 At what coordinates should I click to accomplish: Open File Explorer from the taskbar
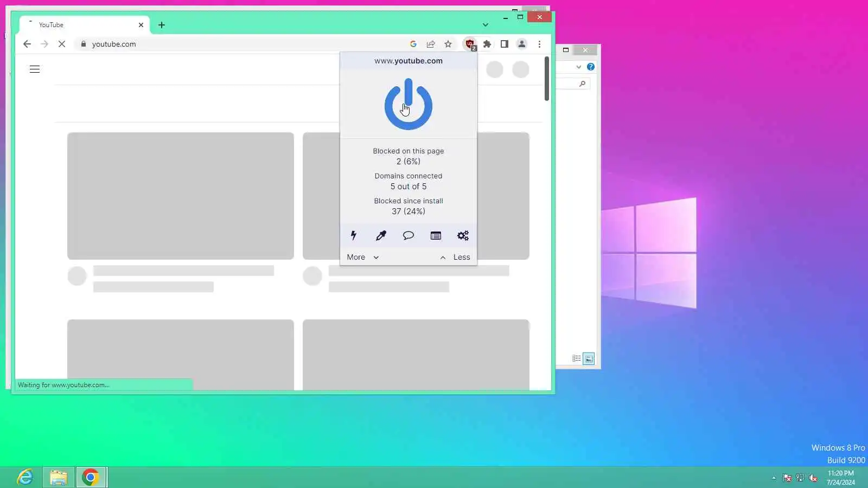(58, 477)
